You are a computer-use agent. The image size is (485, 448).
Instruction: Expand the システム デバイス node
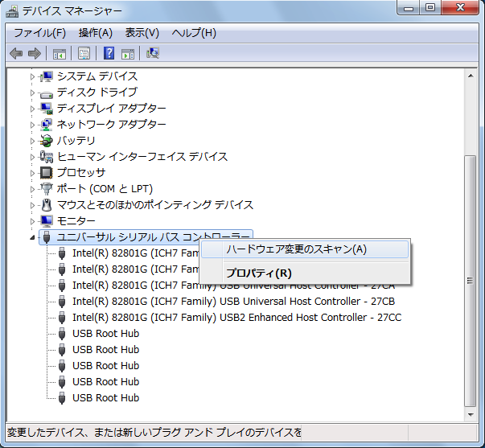[32, 76]
